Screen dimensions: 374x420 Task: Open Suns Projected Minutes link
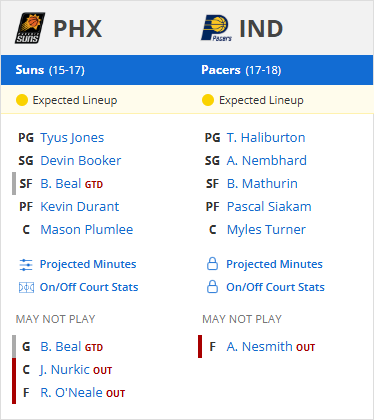[x=88, y=264]
